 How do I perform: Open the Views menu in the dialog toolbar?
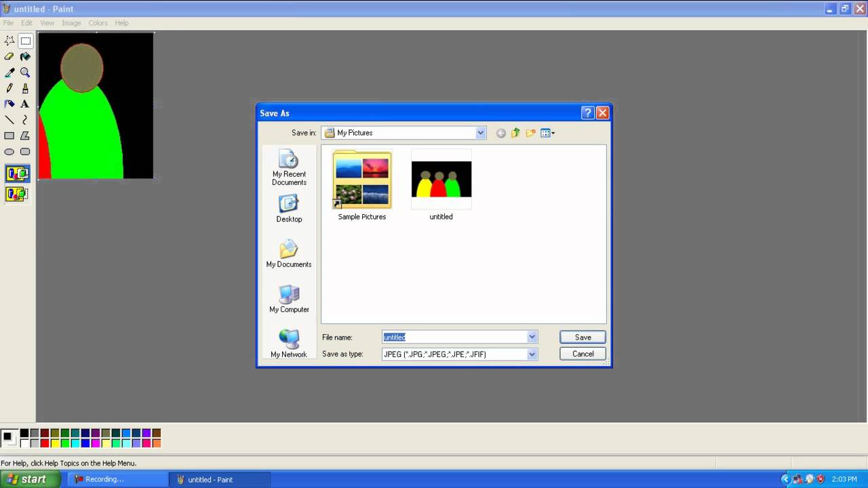coord(547,133)
